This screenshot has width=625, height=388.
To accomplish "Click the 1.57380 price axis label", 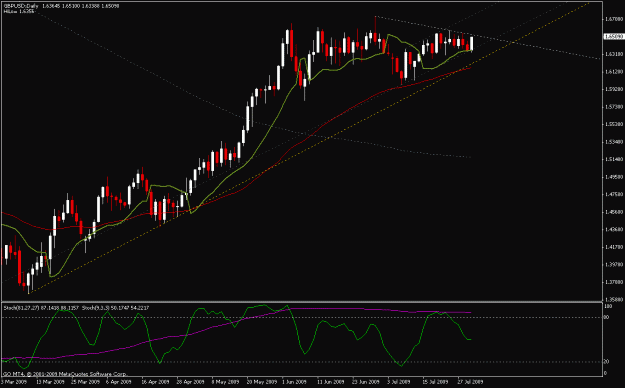I will click(614, 106).
